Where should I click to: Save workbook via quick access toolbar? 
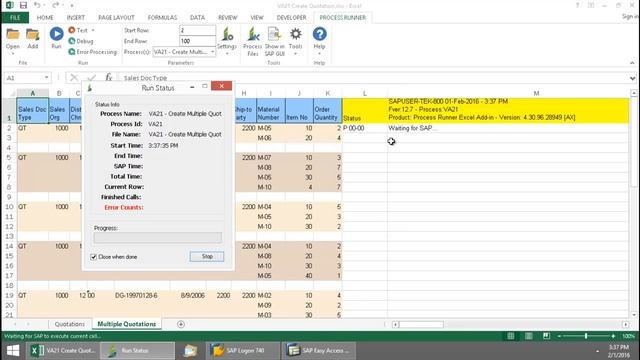(x=23, y=5)
